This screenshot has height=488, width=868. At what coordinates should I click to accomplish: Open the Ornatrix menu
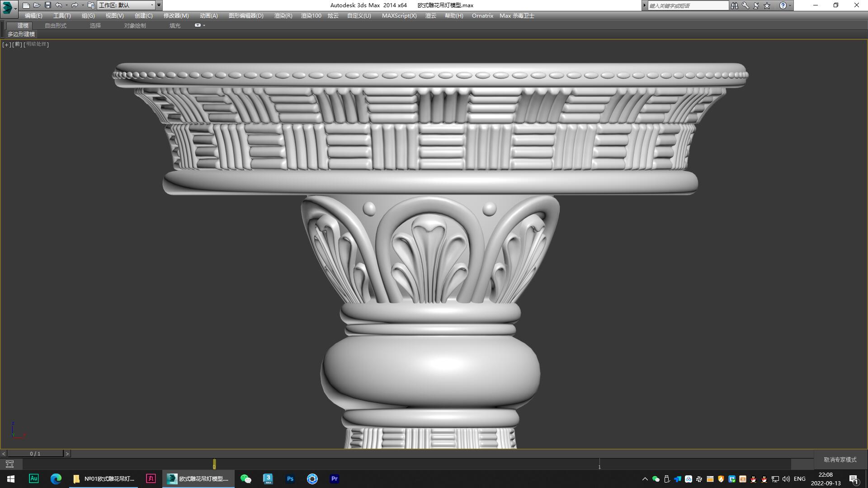[482, 15]
